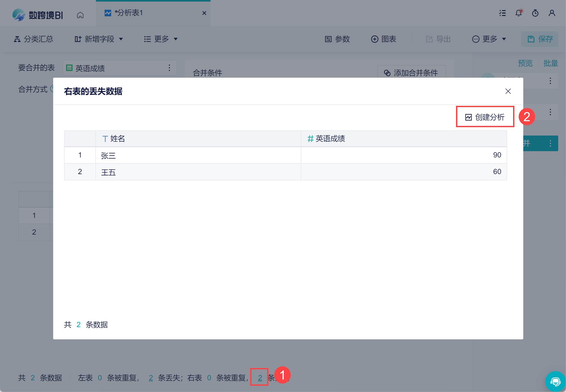Expand the left 更多 menu with the list icon
566x392 pixels.
(161, 39)
